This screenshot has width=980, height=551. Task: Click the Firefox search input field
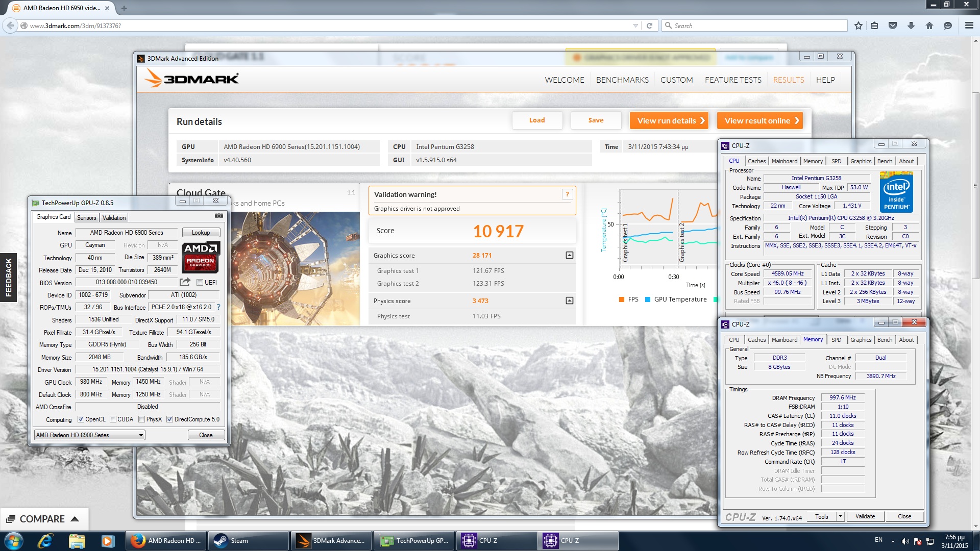click(754, 26)
